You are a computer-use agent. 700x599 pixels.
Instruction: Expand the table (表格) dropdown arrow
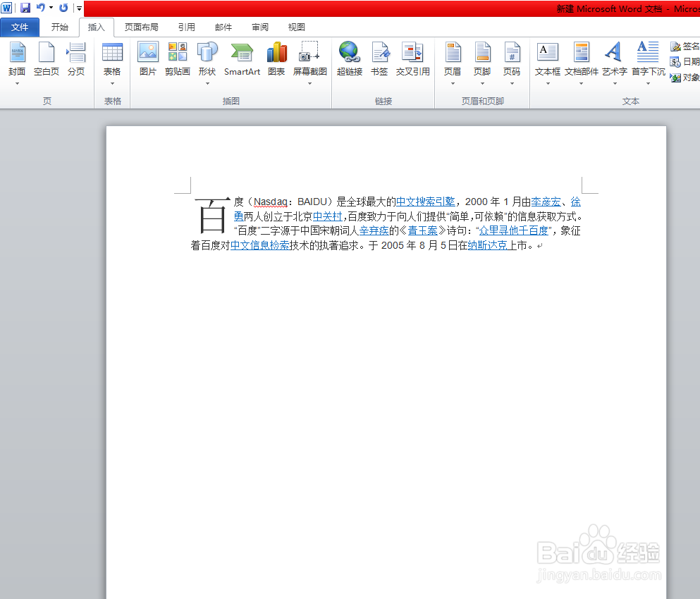click(x=112, y=83)
